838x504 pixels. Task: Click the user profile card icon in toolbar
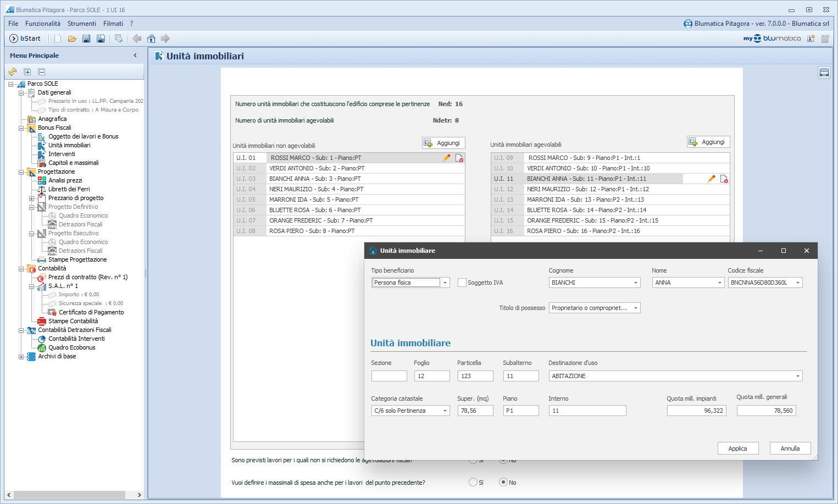click(811, 38)
